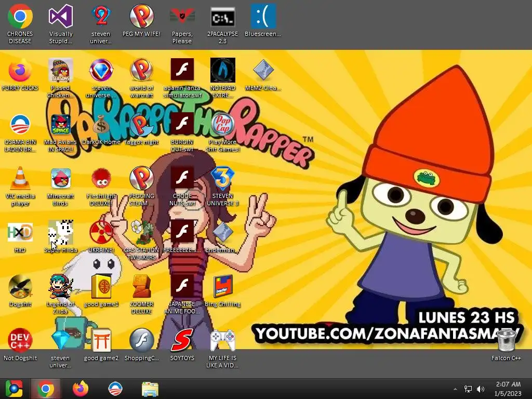The image size is (532, 399).
Task: Open the 2PACALYPSE 2.3 command prompt icon
Action: pos(222,17)
